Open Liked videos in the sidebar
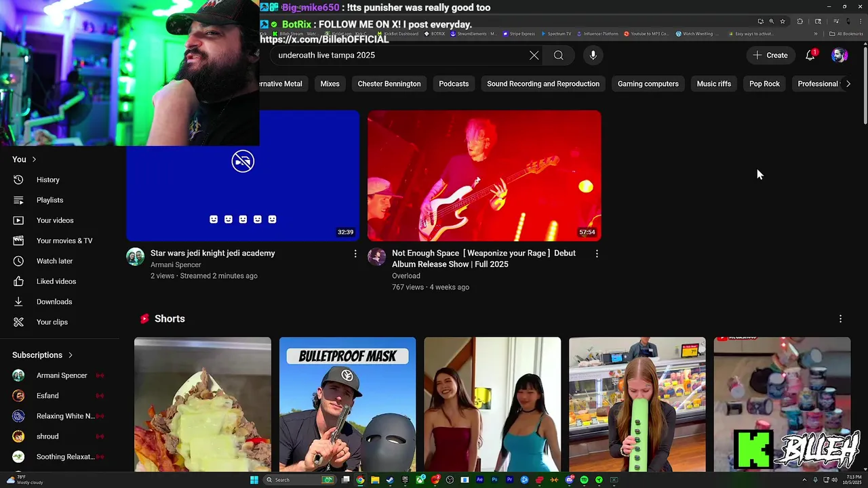This screenshot has width=868, height=488. (x=57, y=281)
